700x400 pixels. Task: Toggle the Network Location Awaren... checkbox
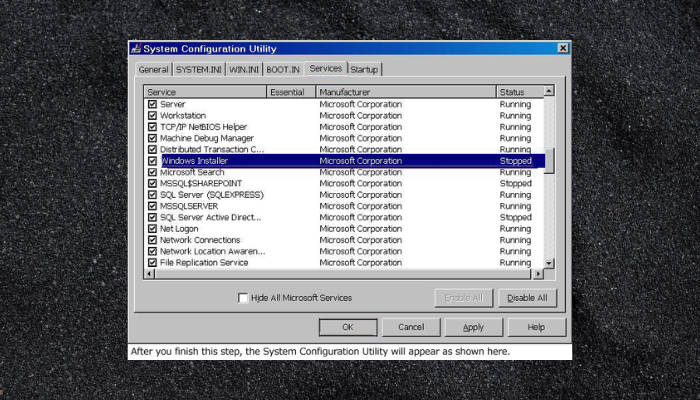click(152, 251)
